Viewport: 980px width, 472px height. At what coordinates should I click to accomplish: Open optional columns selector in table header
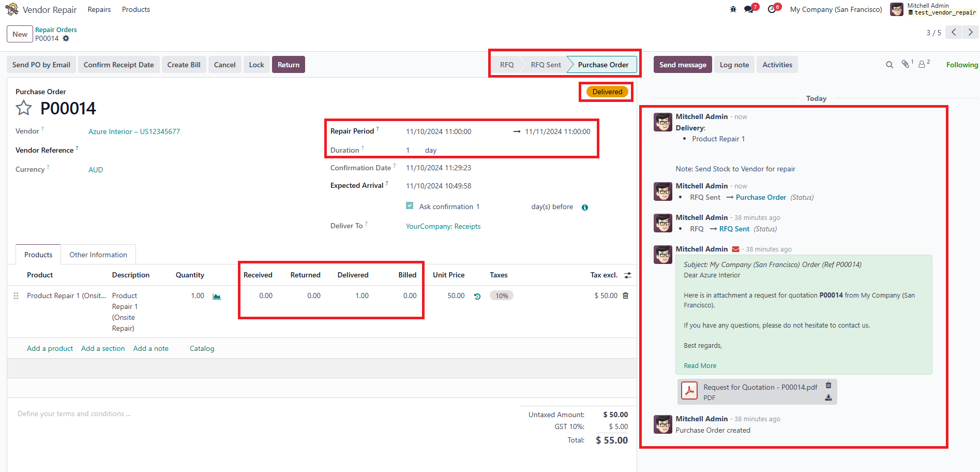coord(628,275)
